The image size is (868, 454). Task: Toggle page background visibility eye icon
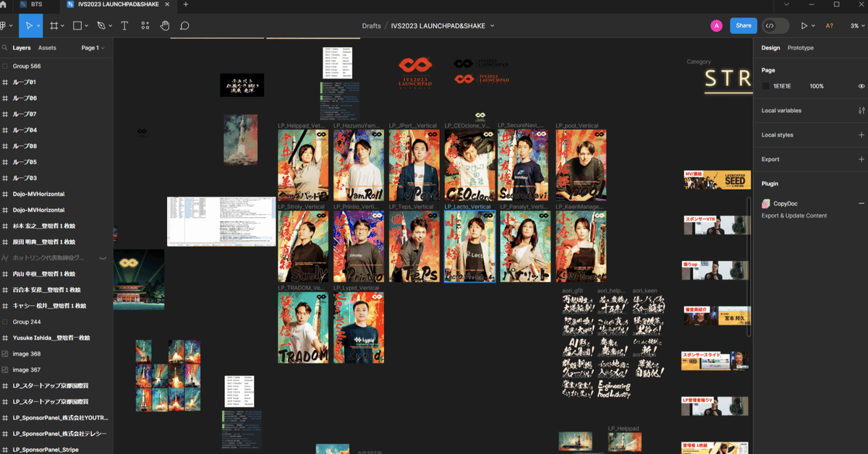pyautogui.click(x=861, y=86)
